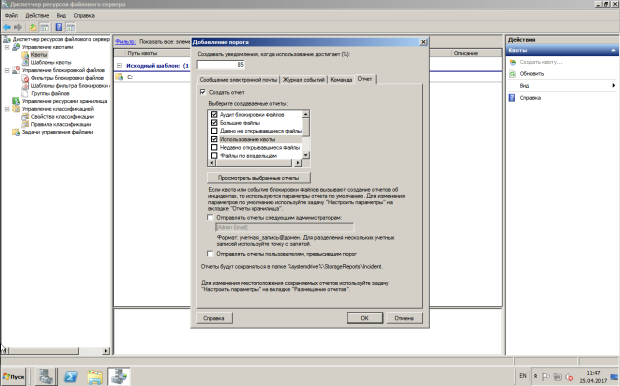Toggle the Создать отчет checkbox
The width and height of the screenshot is (620, 386).
(203, 92)
